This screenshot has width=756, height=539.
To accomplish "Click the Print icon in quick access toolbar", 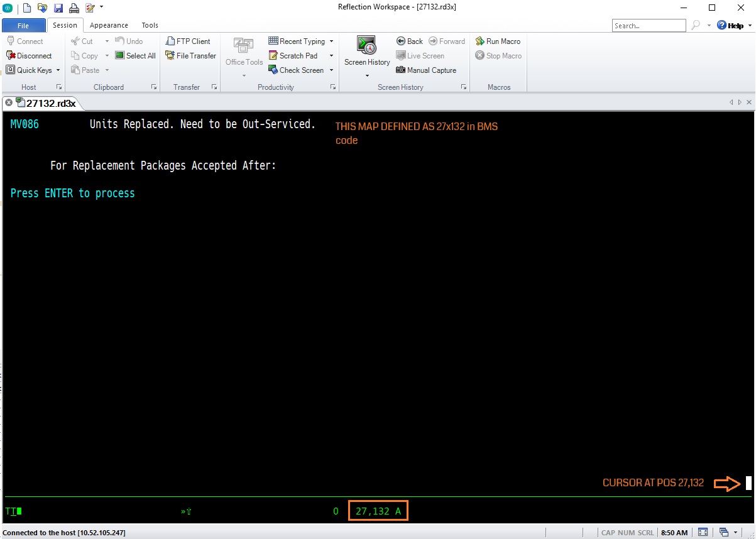I will (75, 8).
